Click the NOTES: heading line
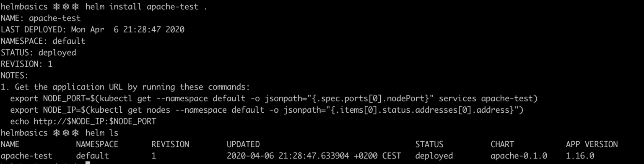644x164 pixels. click(15, 76)
